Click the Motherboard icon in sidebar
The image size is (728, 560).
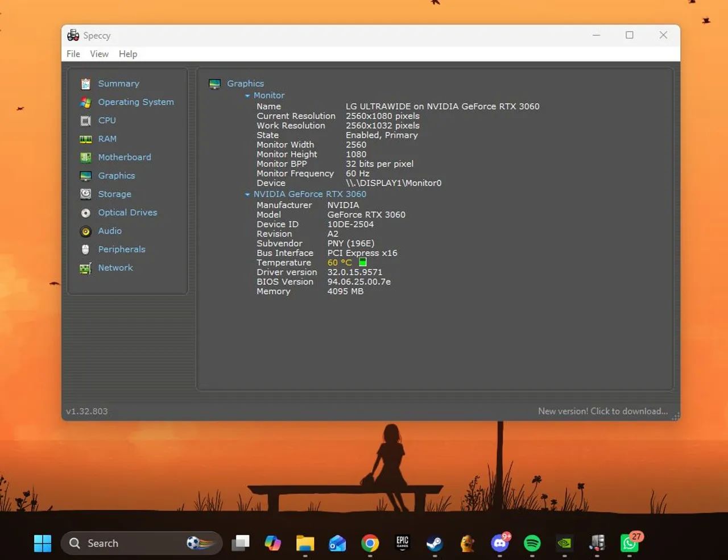click(x=85, y=157)
